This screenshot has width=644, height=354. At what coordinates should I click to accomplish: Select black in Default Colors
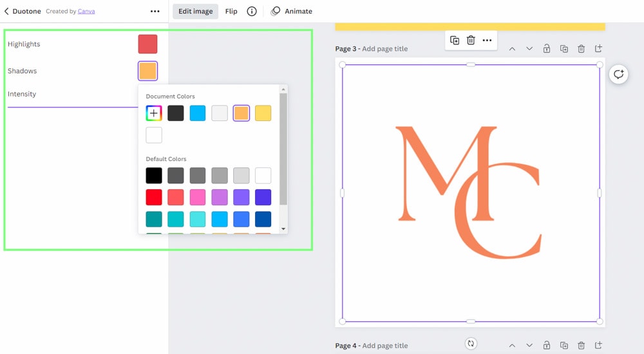click(x=154, y=176)
